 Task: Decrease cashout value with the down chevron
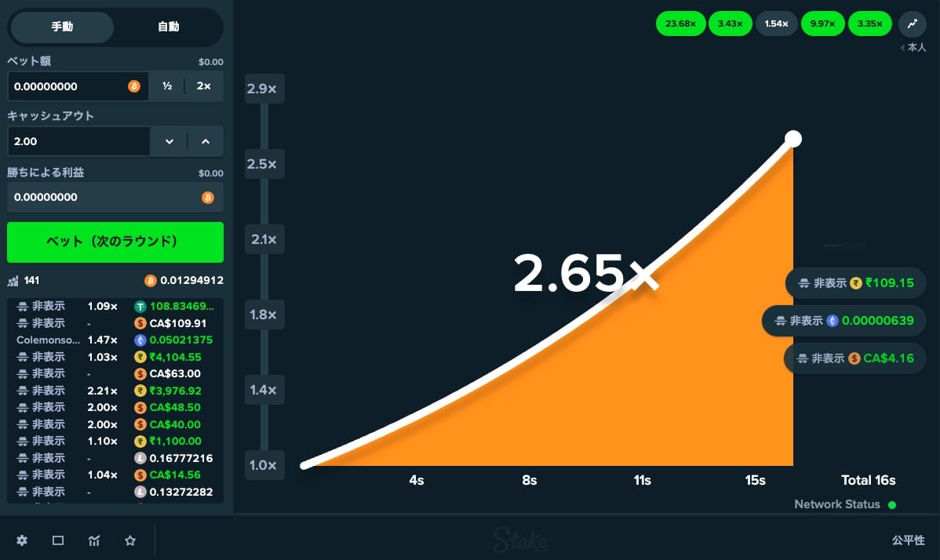(169, 141)
